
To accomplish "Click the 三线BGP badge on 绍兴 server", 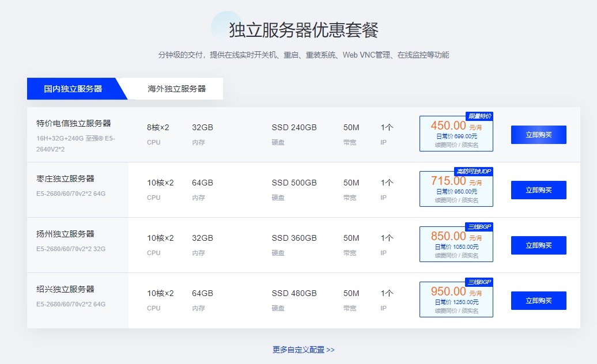I will (x=479, y=282).
